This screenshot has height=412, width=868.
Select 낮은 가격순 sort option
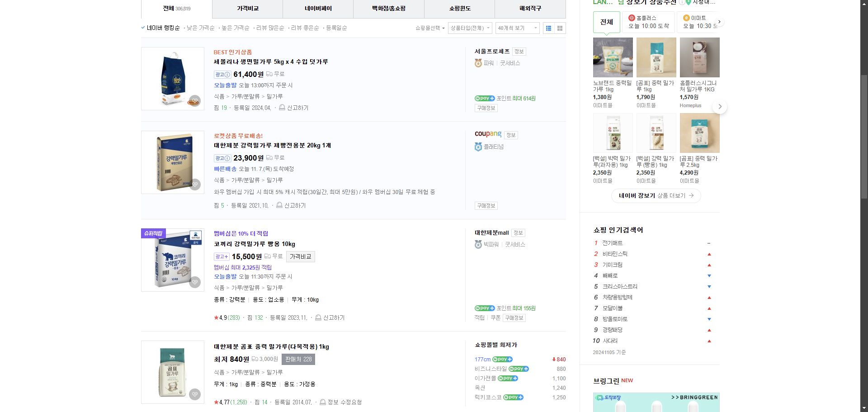(x=200, y=28)
